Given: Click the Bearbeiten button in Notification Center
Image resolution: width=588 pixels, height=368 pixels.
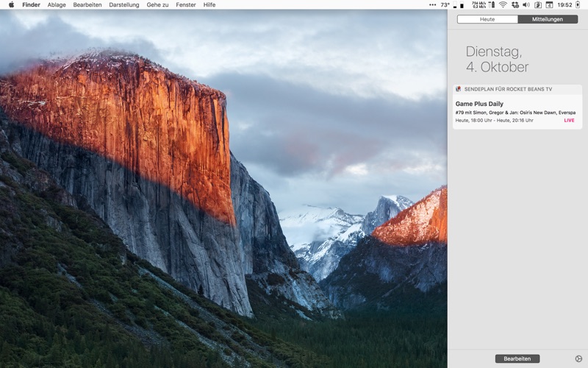Looking at the screenshot, I should pos(517,358).
